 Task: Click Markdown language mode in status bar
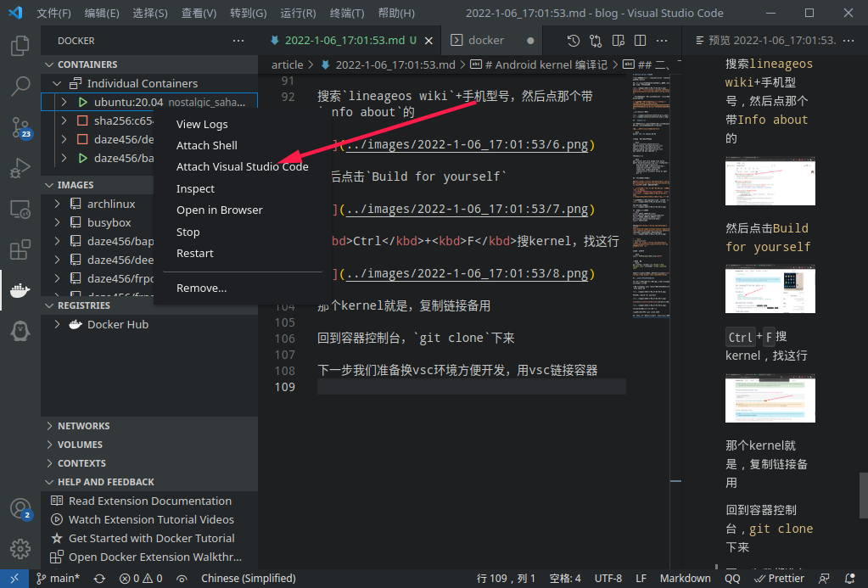click(x=685, y=578)
